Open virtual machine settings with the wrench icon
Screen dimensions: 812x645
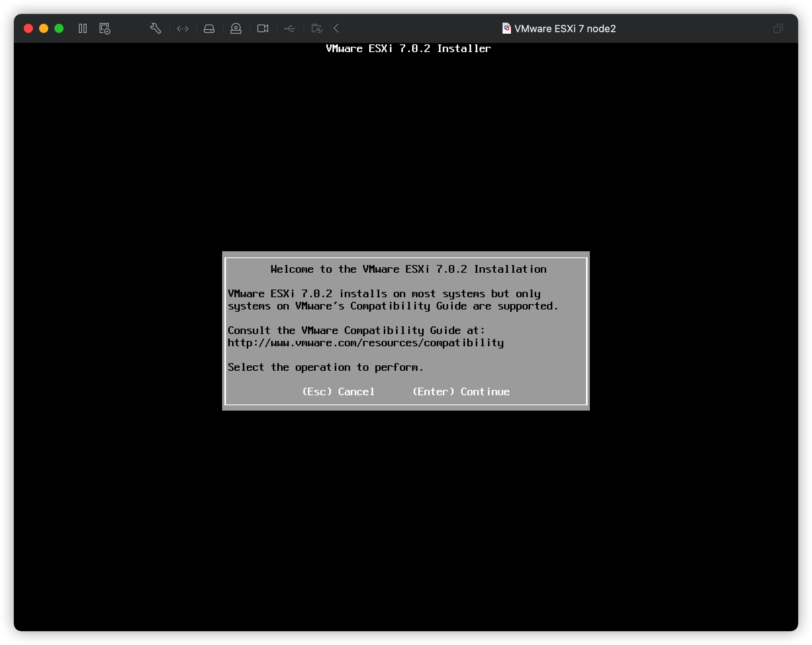155,28
